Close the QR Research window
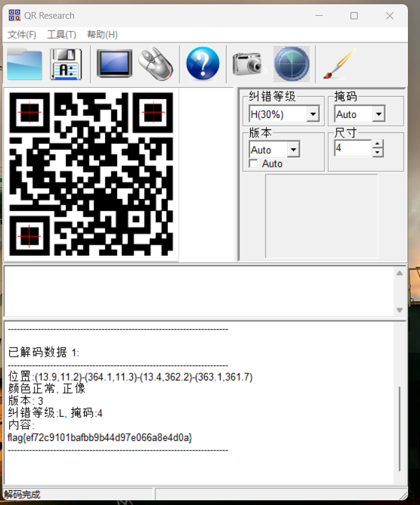The height and width of the screenshot is (505, 420). (390, 16)
